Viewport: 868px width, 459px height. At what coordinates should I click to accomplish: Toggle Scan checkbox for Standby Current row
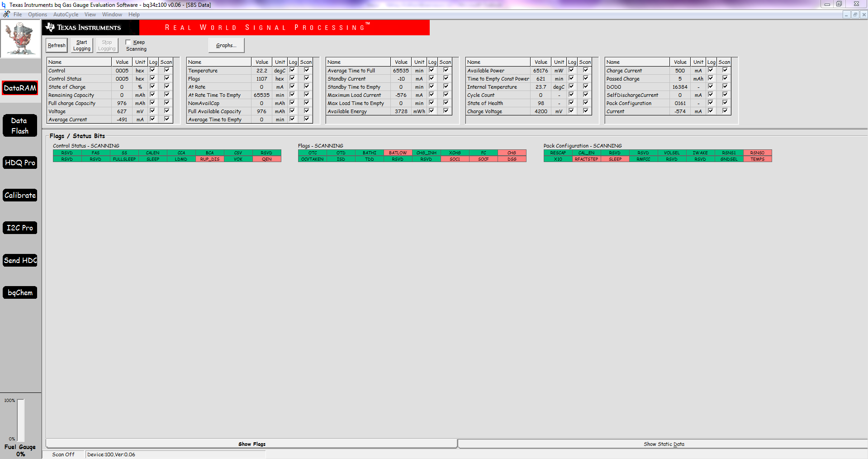pos(446,78)
